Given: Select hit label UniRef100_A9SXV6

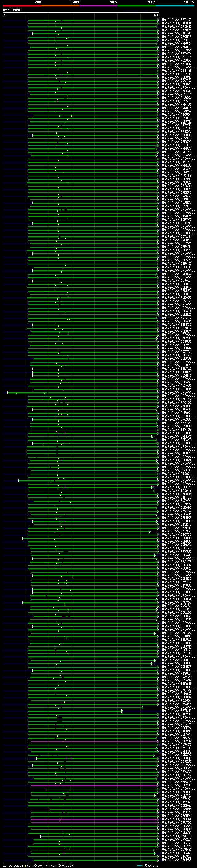Looking at the screenshot, I should tap(176, 132).
